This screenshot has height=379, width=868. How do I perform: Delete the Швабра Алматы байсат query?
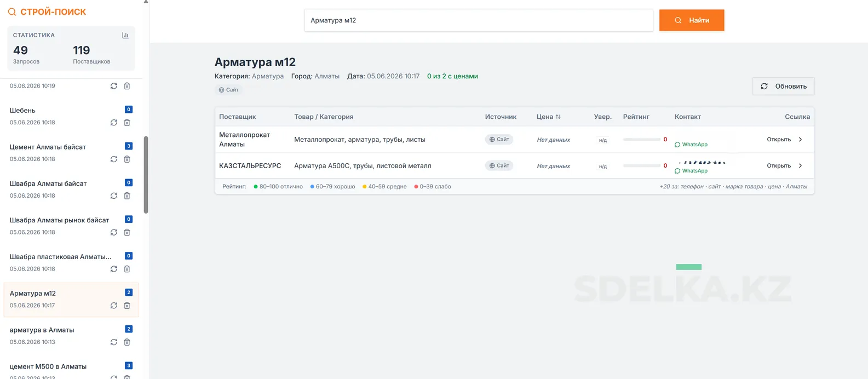point(127,196)
